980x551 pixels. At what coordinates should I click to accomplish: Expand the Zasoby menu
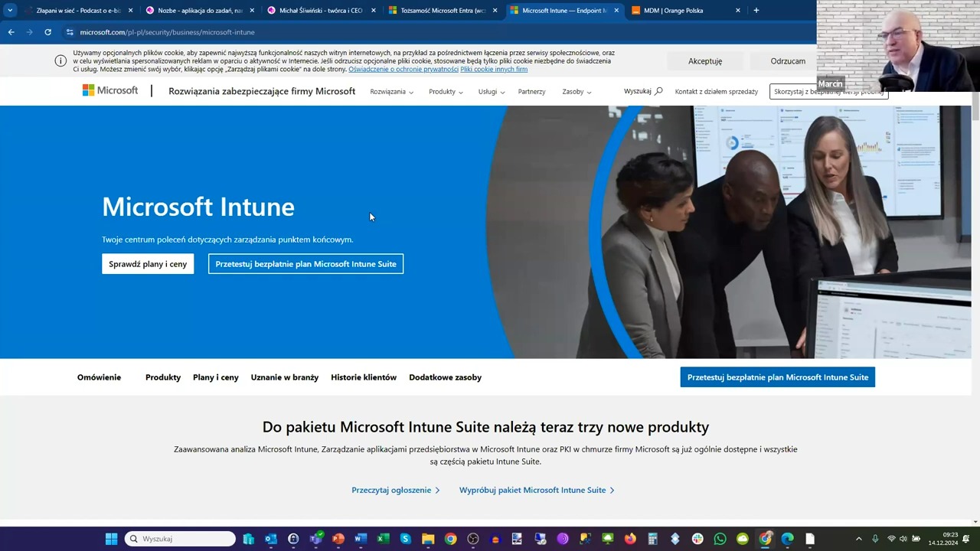point(577,91)
